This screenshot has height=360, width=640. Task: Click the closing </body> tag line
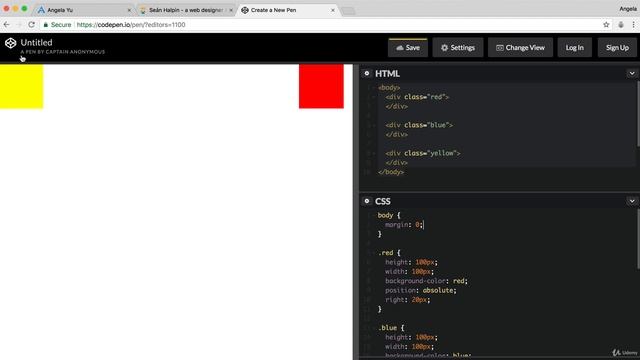(391, 172)
